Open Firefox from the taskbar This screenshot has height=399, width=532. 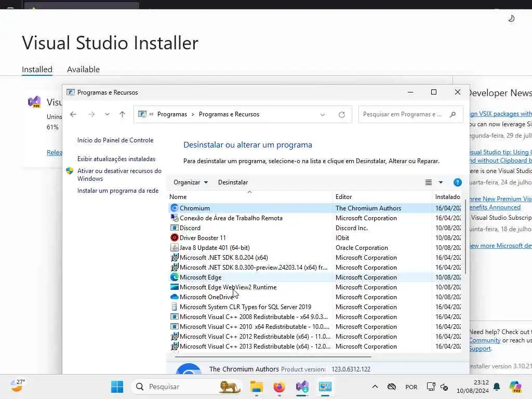tap(279, 387)
